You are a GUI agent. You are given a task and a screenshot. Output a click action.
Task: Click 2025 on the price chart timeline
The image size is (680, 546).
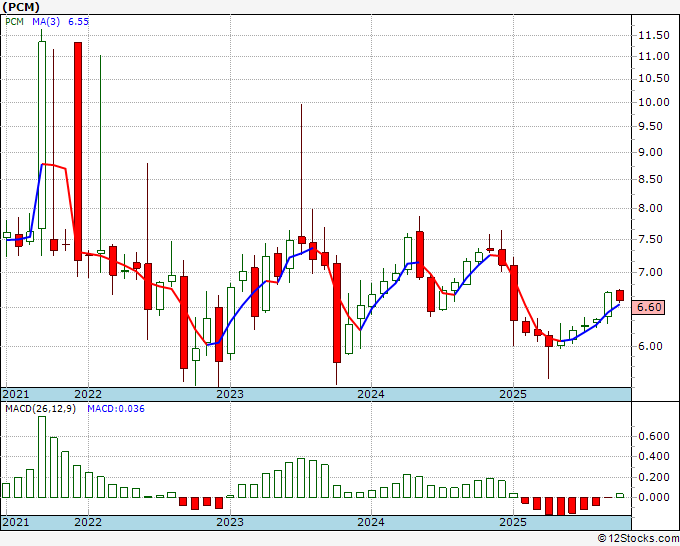513,394
